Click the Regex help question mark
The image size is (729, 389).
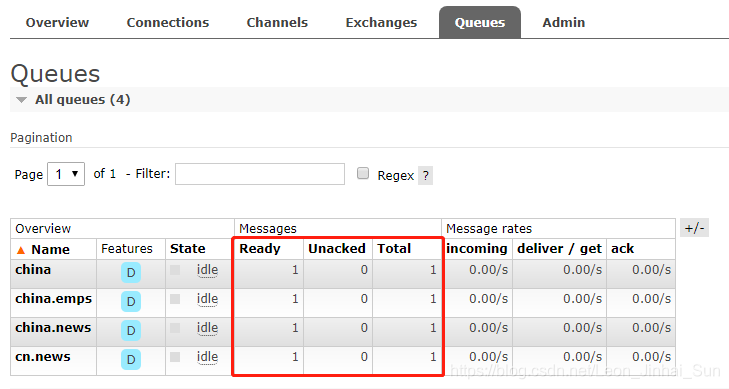tap(425, 176)
